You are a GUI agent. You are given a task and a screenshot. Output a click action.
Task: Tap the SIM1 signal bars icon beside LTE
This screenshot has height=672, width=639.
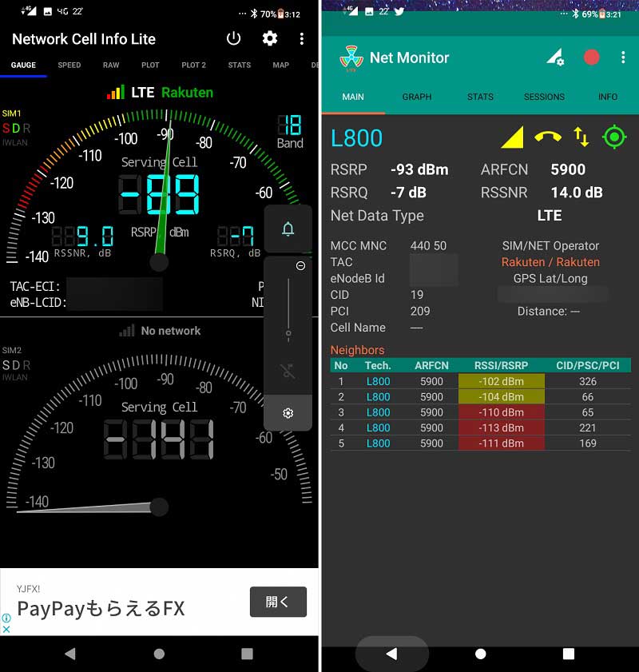[x=116, y=92]
